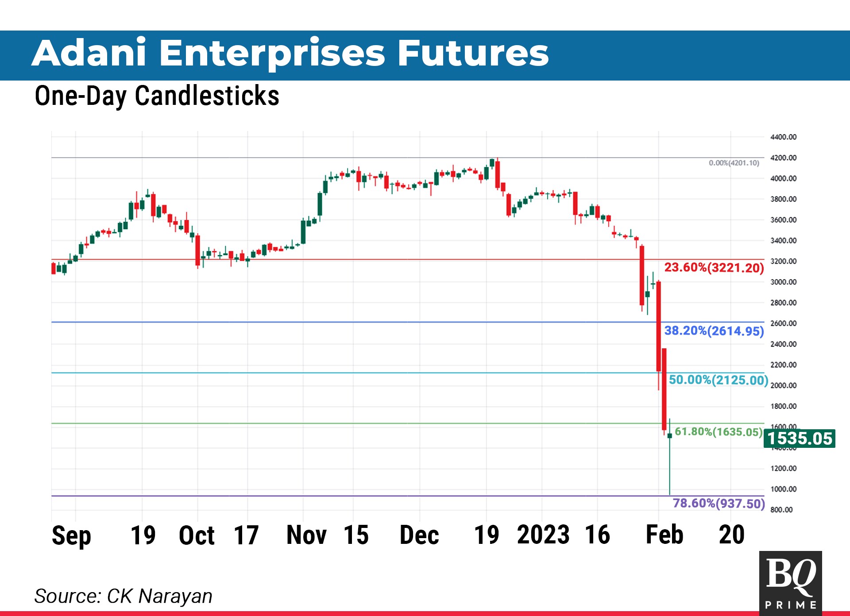Click the Feb date axis label
850x616 pixels.
pos(664,535)
